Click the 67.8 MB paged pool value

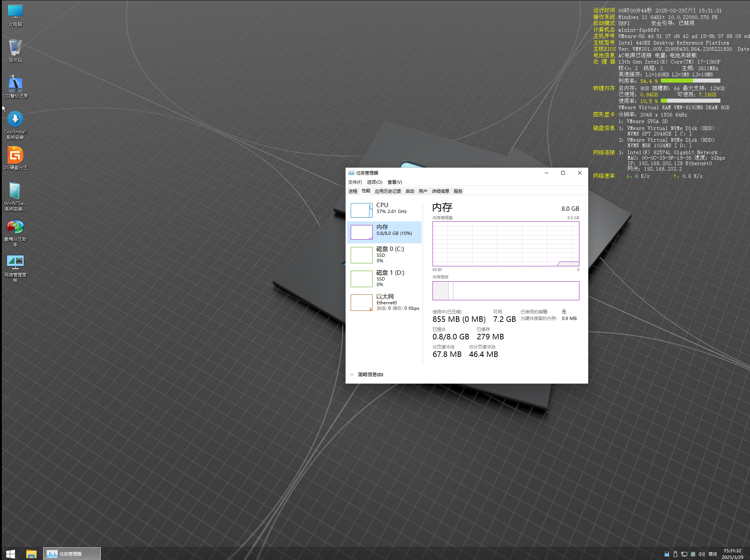[x=447, y=354]
